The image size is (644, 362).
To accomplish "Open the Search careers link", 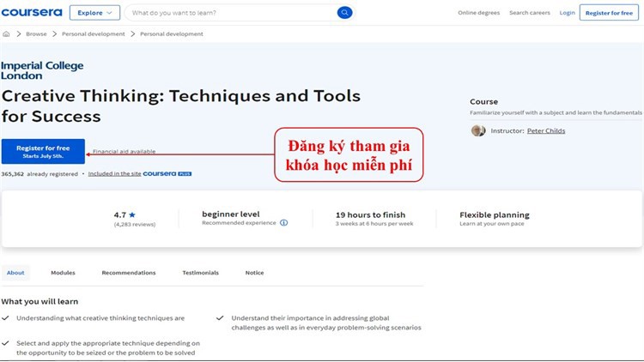I will click(x=530, y=13).
